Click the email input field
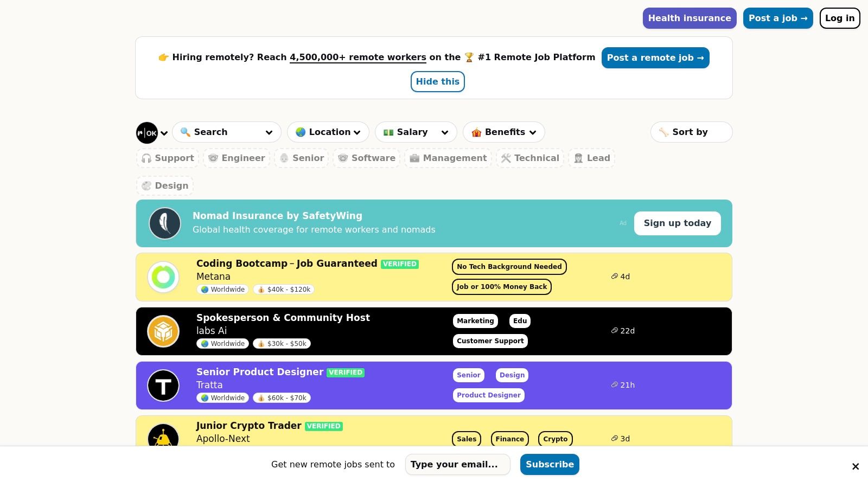The height and width of the screenshot is (488, 868). (x=458, y=464)
